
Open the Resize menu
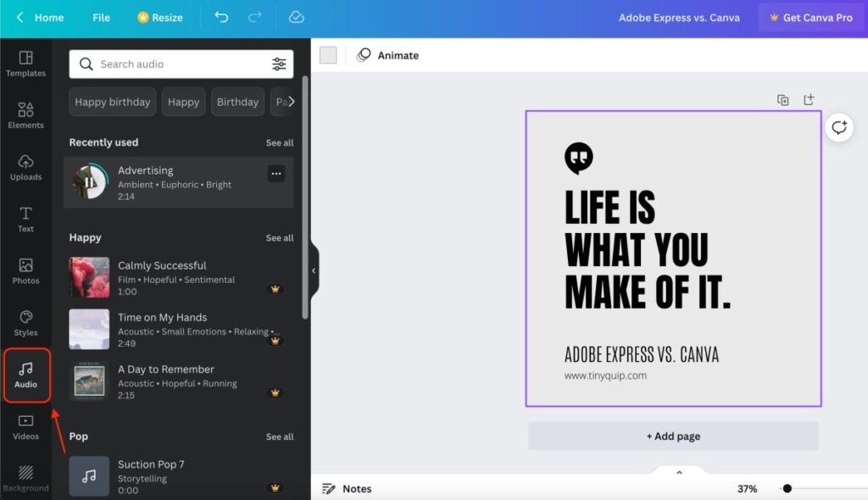tap(159, 17)
